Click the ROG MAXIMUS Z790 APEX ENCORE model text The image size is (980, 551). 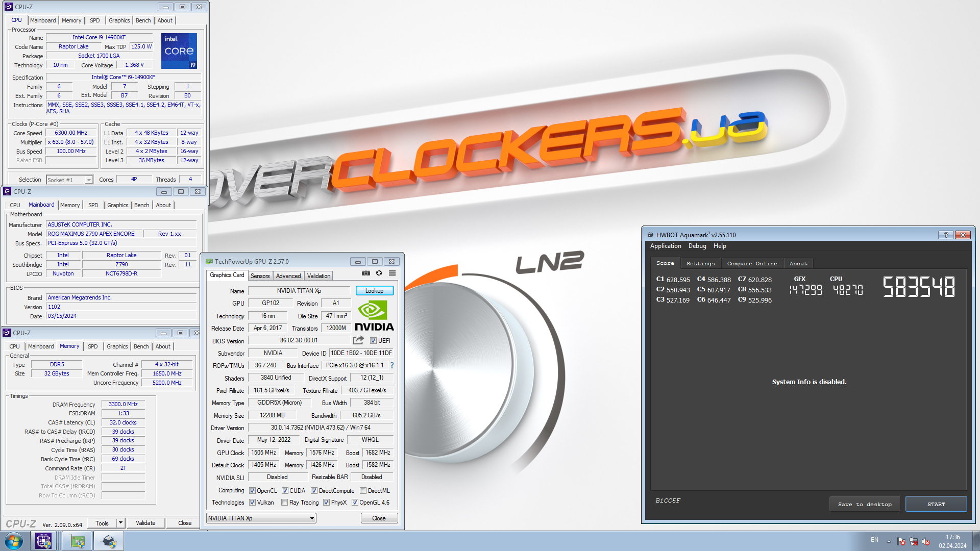[91, 234]
